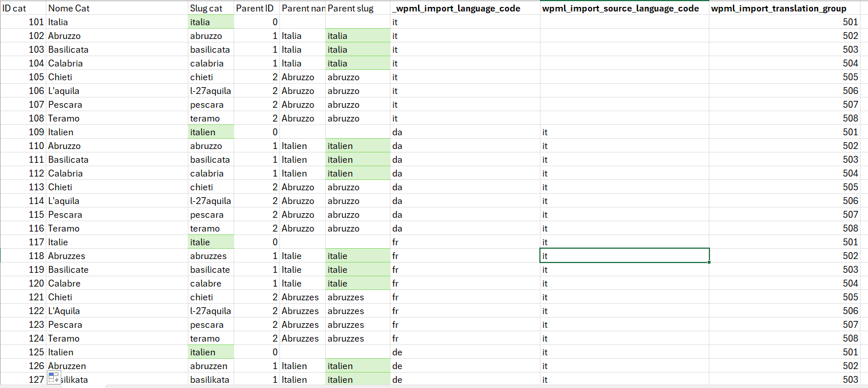Click the 'Parent slug' header cell
This screenshot has width=868, height=388.
tap(357, 9)
